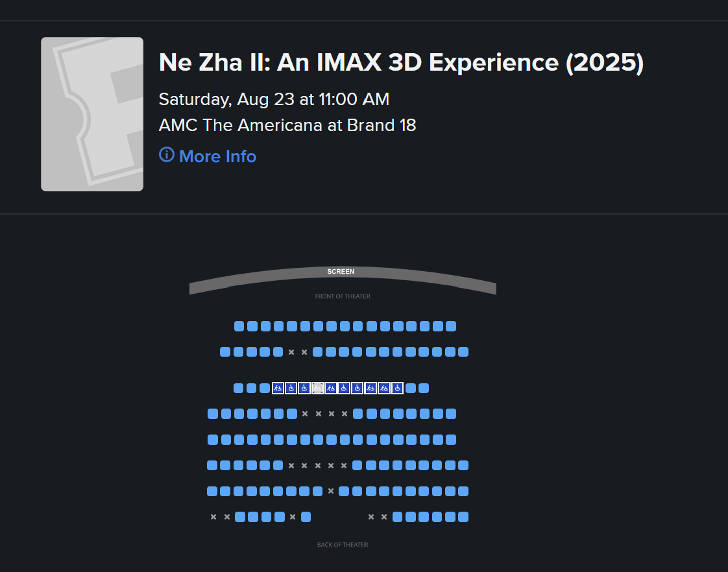The image size is (728, 572).
Task: Select the leftmost companion seat in accessible row
Action: point(278,388)
